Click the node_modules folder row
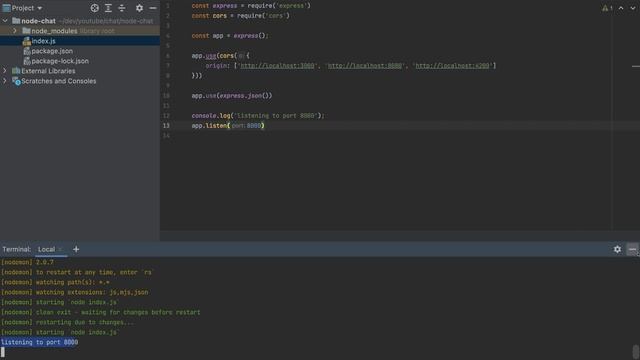The image size is (640, 360). click(x=80, y=31)
